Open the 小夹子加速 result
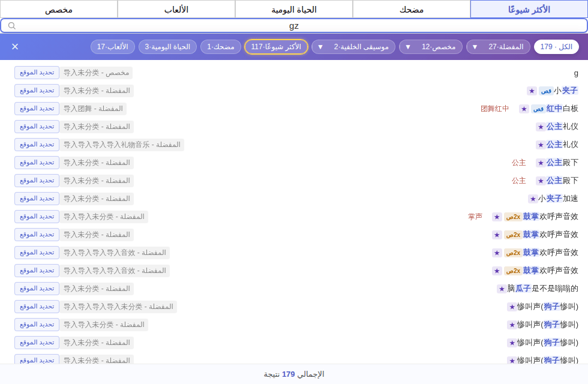The width and height of the screenshot is (588, 384). point(558,199)
